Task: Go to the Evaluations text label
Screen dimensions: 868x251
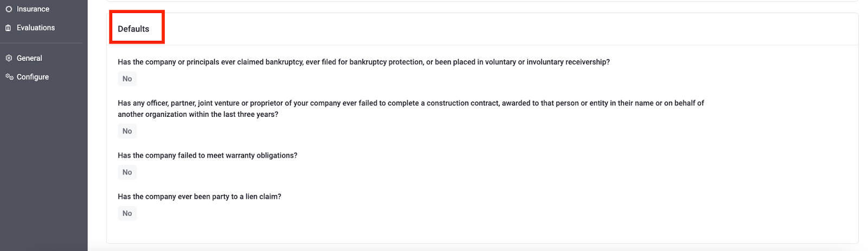Action: [x=35, y=28]
